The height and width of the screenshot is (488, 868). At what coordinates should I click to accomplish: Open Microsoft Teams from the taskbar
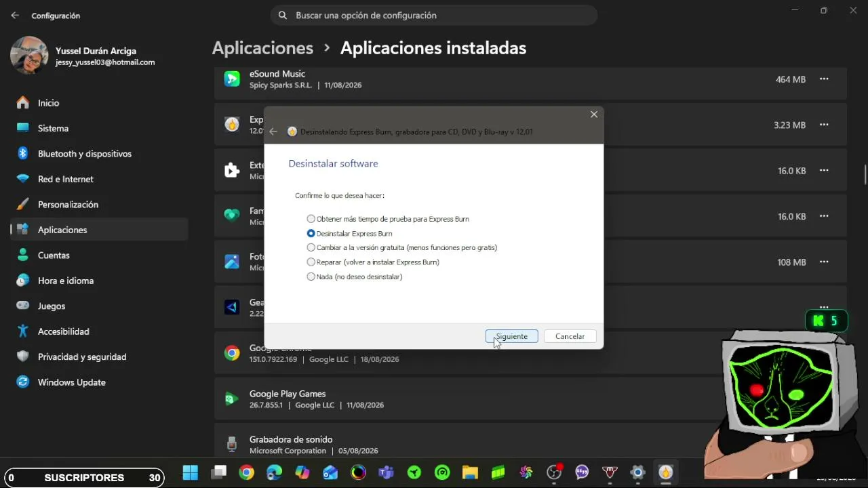[386, 472]
